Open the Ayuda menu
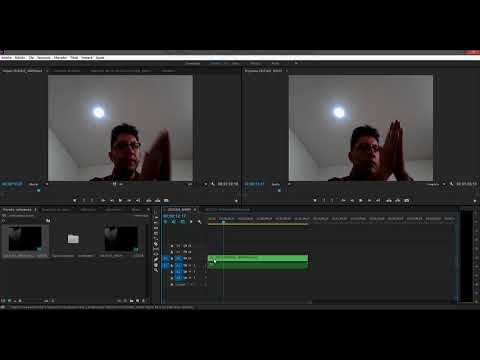 (x=100, y=58)
